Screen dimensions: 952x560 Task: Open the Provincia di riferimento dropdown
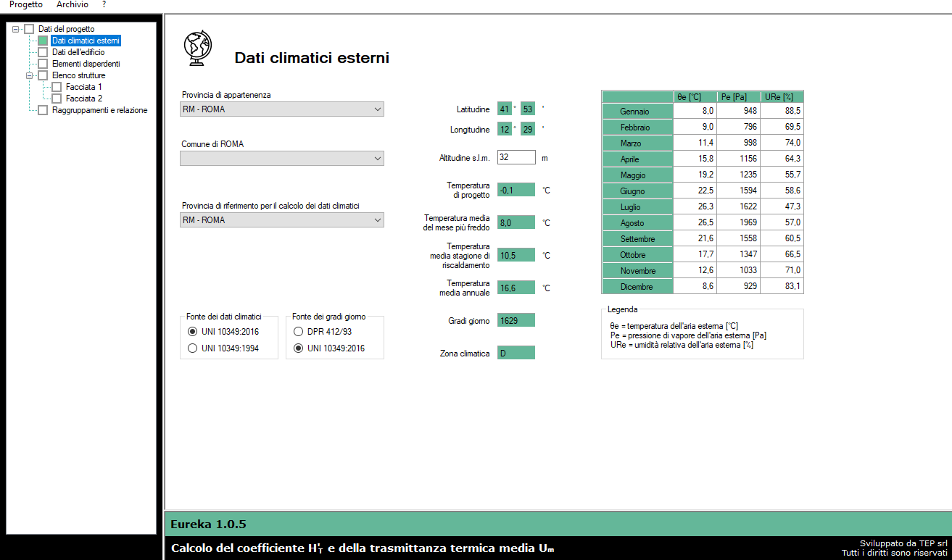tap(282, 220)
